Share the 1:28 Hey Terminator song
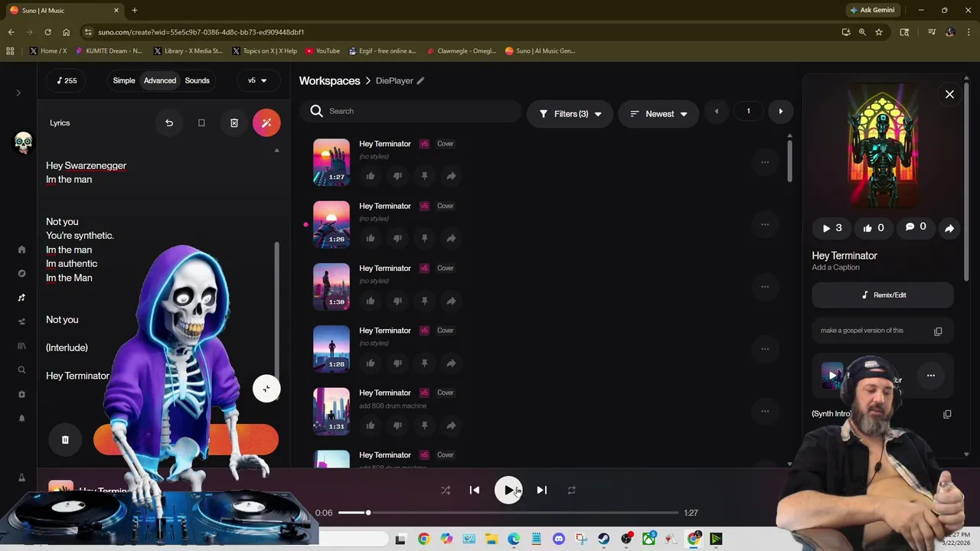 (x=451, y=363)
